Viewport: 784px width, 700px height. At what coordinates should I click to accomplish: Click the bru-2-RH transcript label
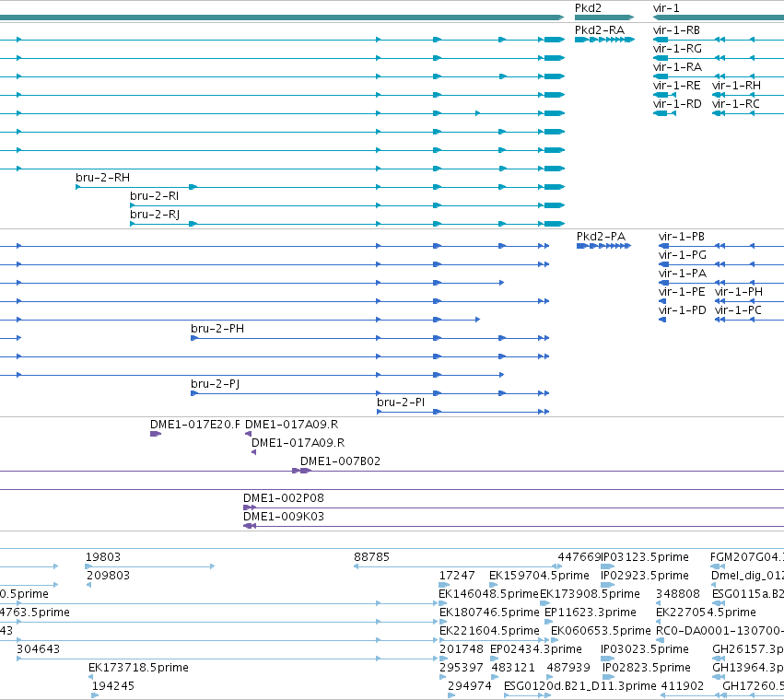(x=102, y=178)
